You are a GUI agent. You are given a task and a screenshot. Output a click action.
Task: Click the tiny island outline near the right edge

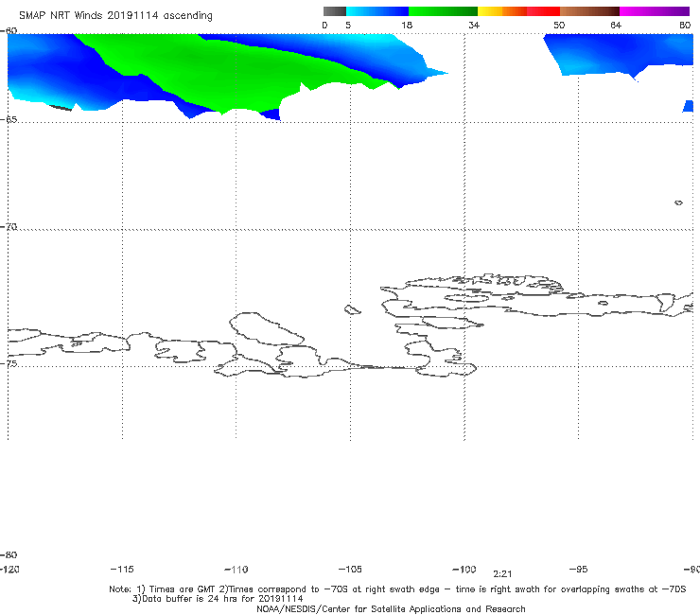(x=678, y=202)
